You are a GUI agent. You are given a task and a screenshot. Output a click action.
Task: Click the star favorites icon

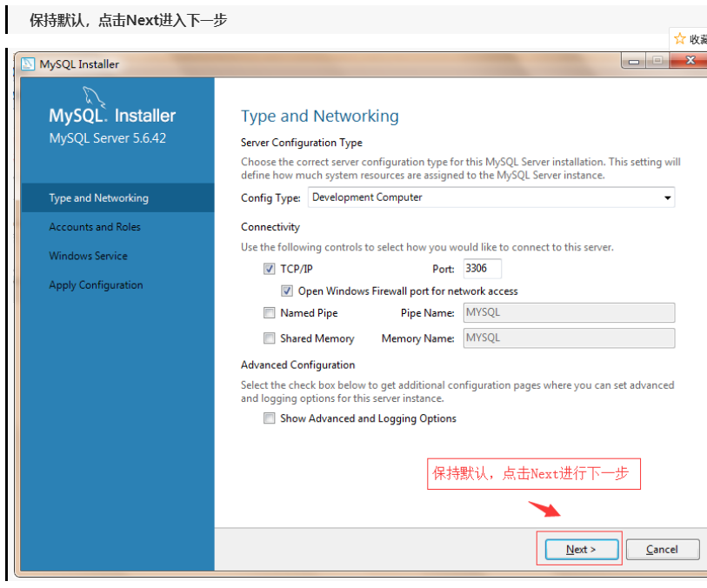pyautogui.click(x=679, y=39)
